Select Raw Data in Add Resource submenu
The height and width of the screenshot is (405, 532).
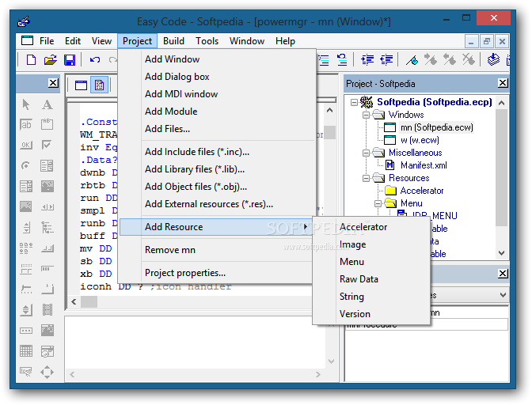(x=371, y=279)
